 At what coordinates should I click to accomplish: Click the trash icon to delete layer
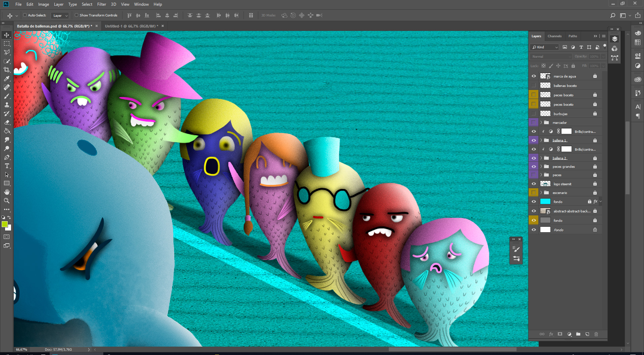point(596,334)
